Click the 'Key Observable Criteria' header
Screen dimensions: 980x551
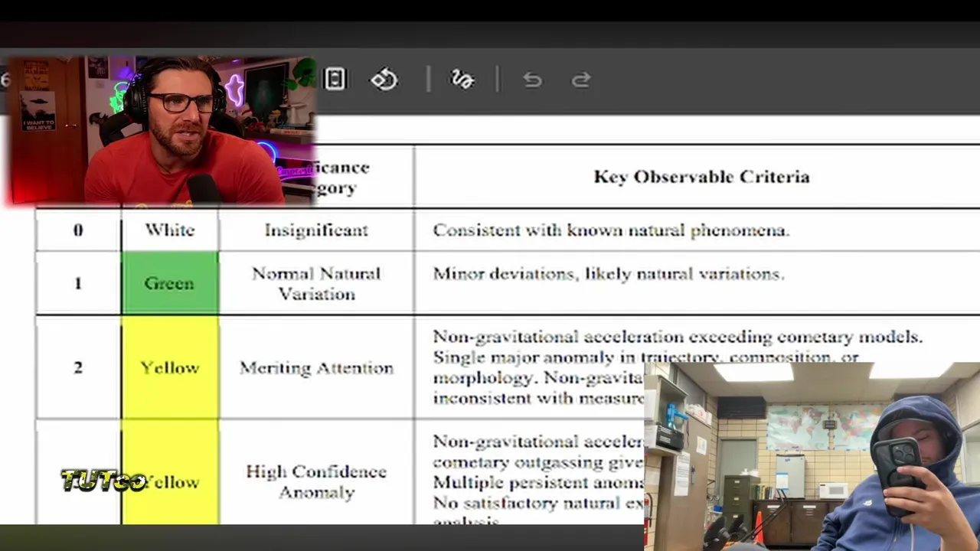click(x=701, y=177)
